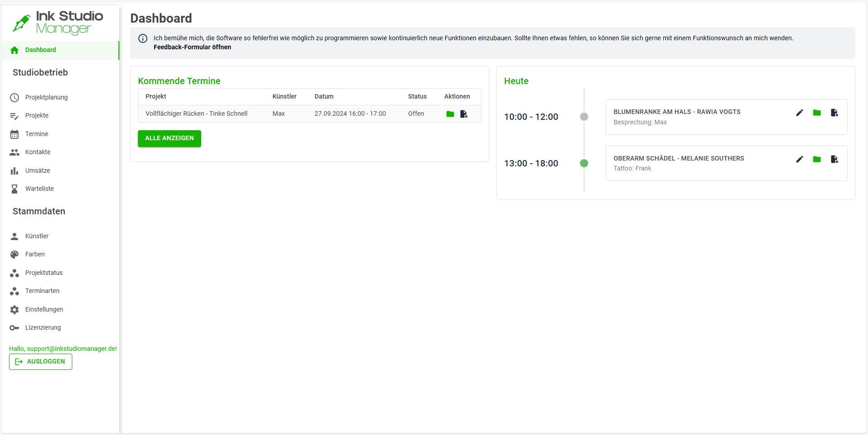Image resolution: width=868 pixels, height=435 pixels.
Task: Click the 10:00 - 12:00 time label
Action: coord(531,117)
